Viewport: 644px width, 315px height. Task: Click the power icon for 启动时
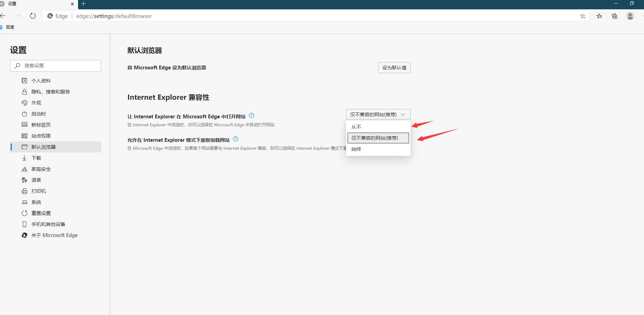pos(25,114)
